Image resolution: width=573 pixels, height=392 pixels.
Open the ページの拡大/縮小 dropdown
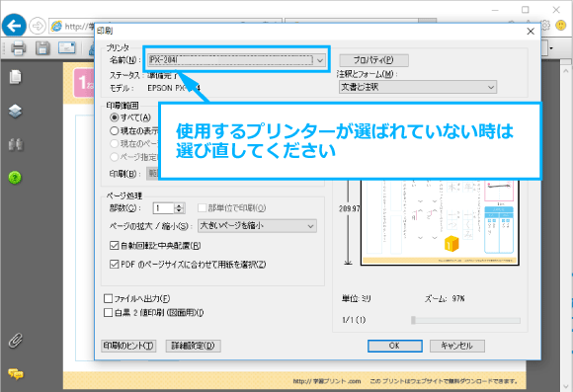pyautogui.click(x=257, y=226)
